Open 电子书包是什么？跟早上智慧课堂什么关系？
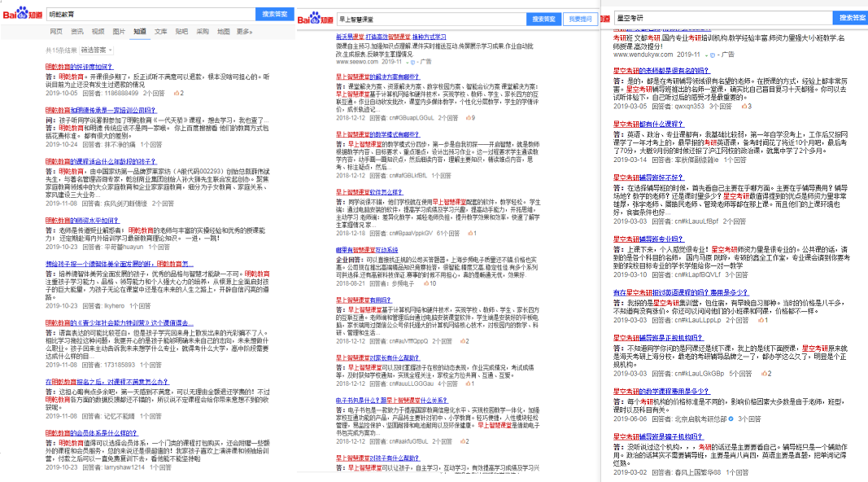Screen dimensions: 868x482 point(392,401)
